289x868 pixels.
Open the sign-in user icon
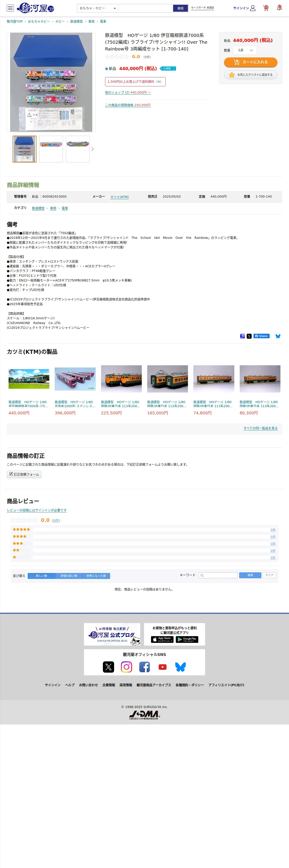pos(253,8)
